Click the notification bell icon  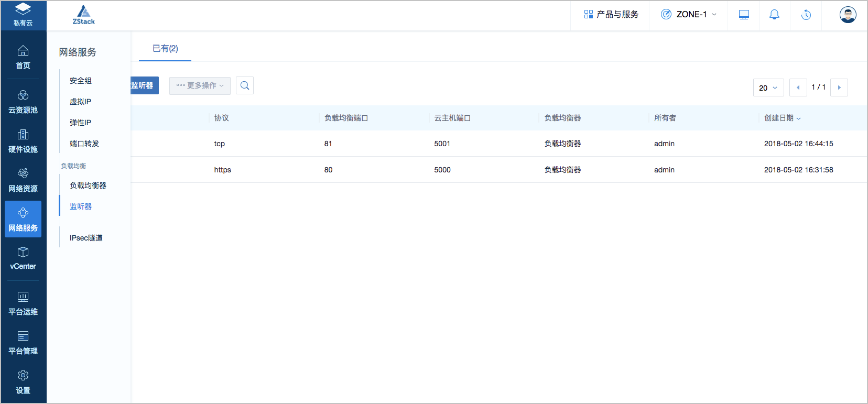click(x=774, y=15)
